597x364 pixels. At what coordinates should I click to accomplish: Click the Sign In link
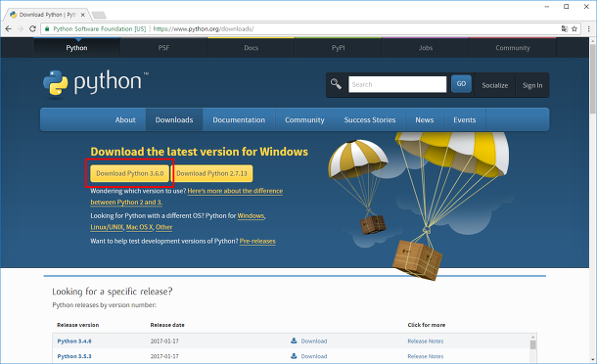(x=532, y=85)
